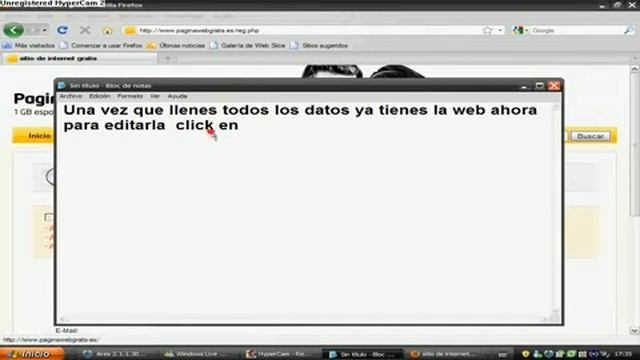Click the Notepad horizontal scrollbar left arrow
The image size is (640, 360).
point(62,319)
